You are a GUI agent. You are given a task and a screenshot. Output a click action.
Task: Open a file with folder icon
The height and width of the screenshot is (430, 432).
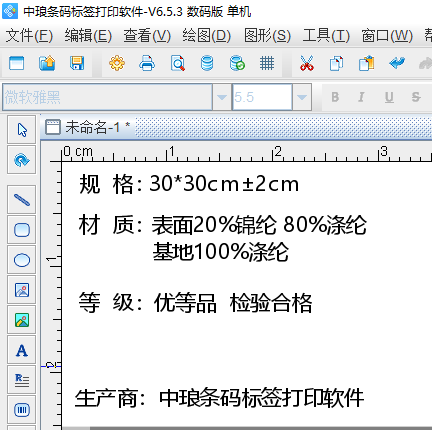pos(47,63)
